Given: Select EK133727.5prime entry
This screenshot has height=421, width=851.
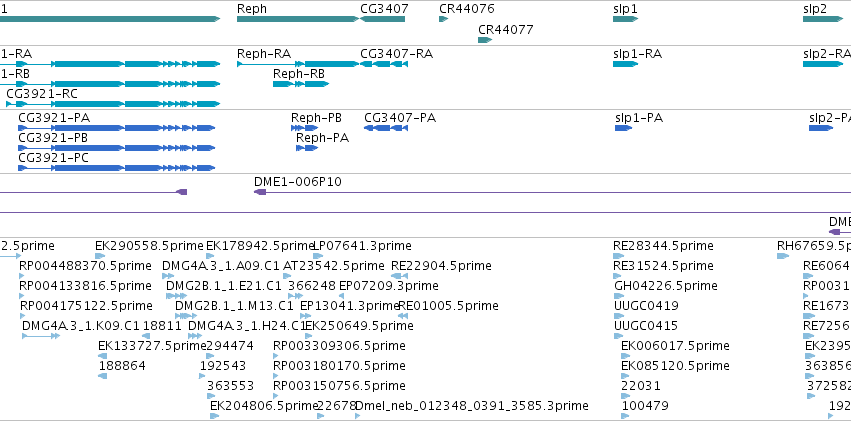Looking at the screenshot, I should [x=153, y=346].
